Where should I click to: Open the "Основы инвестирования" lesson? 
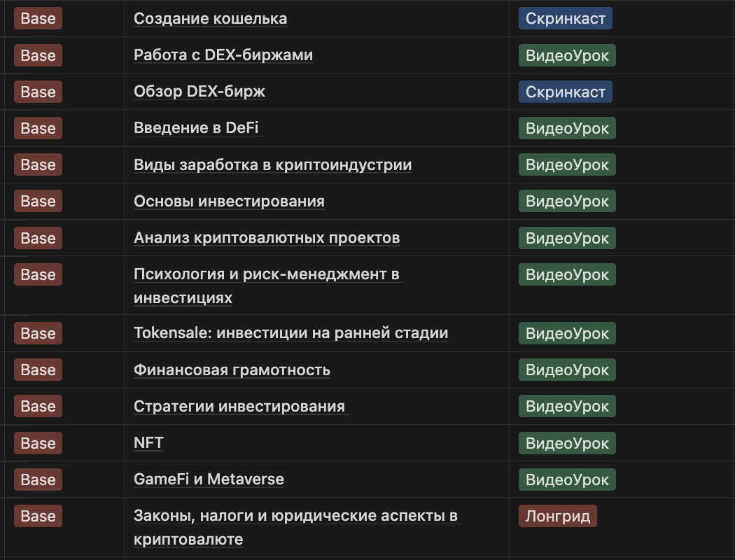pos(229,202)
